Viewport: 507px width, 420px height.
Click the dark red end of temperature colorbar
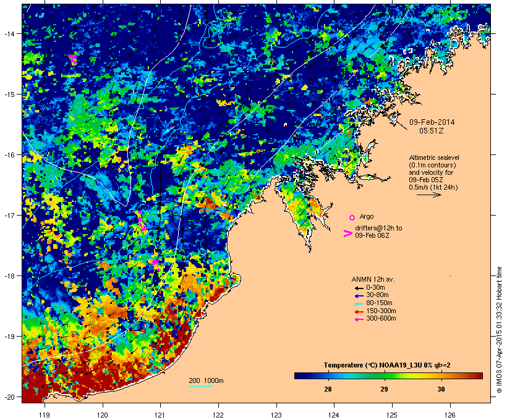[x=478, y=376]
